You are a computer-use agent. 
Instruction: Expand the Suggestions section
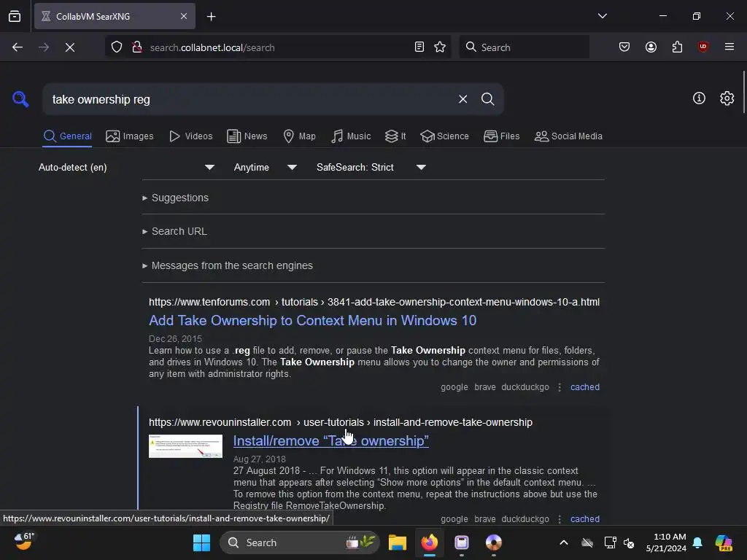click(175, 198)
